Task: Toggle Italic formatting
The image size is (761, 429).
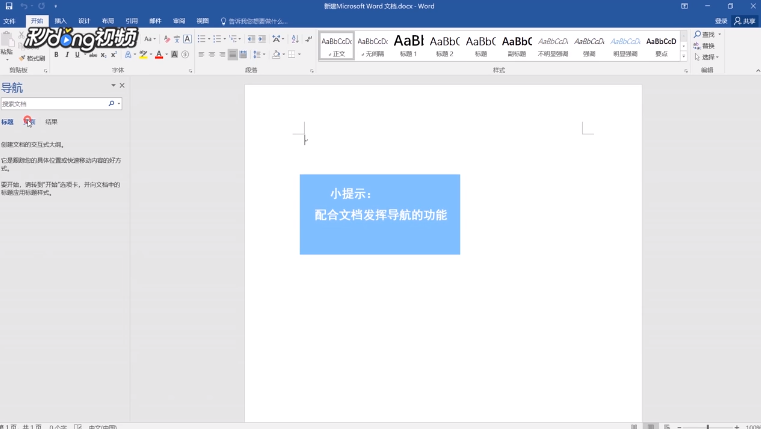Action: point(67,55)
